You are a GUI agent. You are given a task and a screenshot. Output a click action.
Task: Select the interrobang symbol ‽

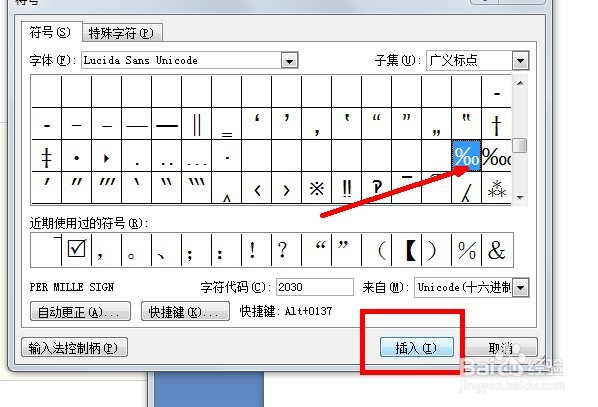[376, 188]
